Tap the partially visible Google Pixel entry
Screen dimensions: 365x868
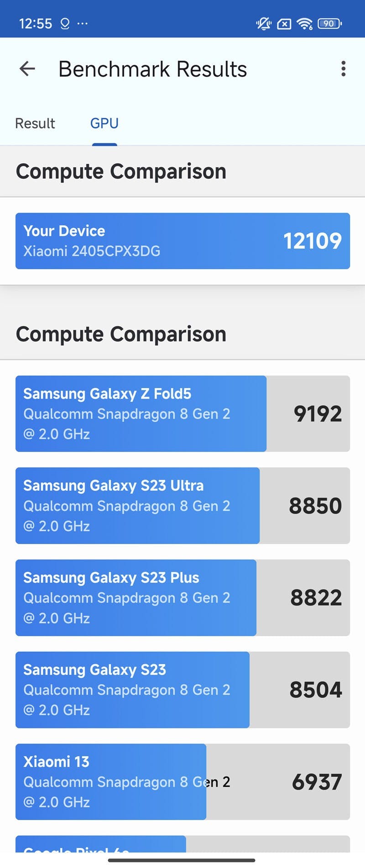(182, 844)
